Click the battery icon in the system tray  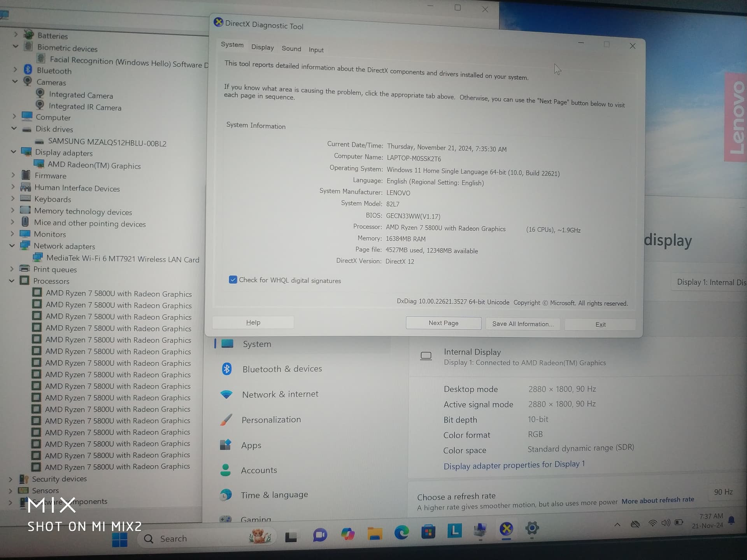click(x=679, y=522)
